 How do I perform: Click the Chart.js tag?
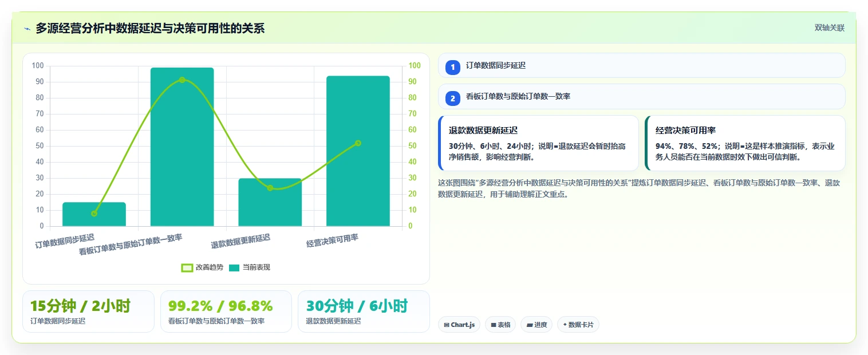(459, 325)
